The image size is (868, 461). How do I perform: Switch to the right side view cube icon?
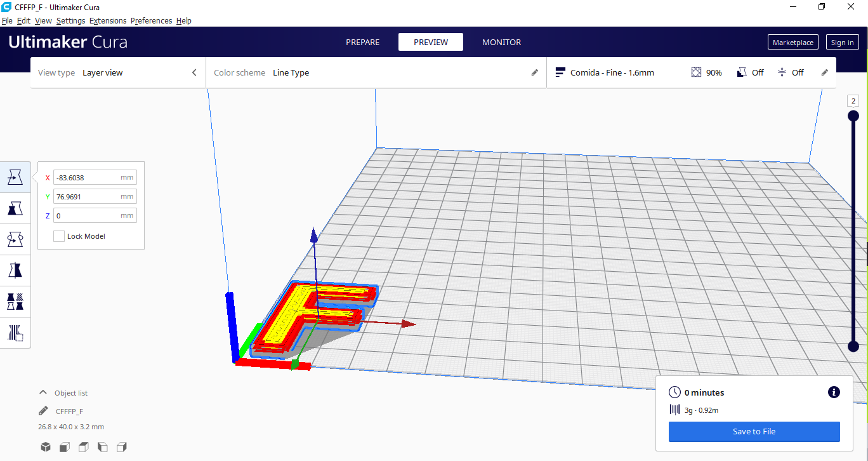coord(122,447)
